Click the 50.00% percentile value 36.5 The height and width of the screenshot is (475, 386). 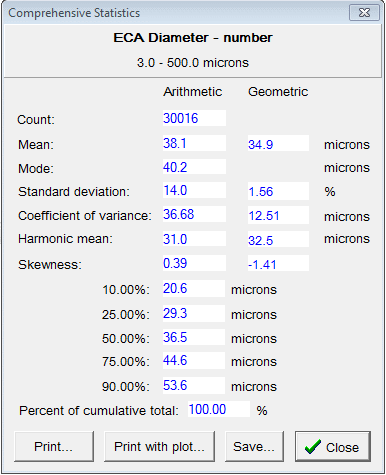[x=194, y=337]
